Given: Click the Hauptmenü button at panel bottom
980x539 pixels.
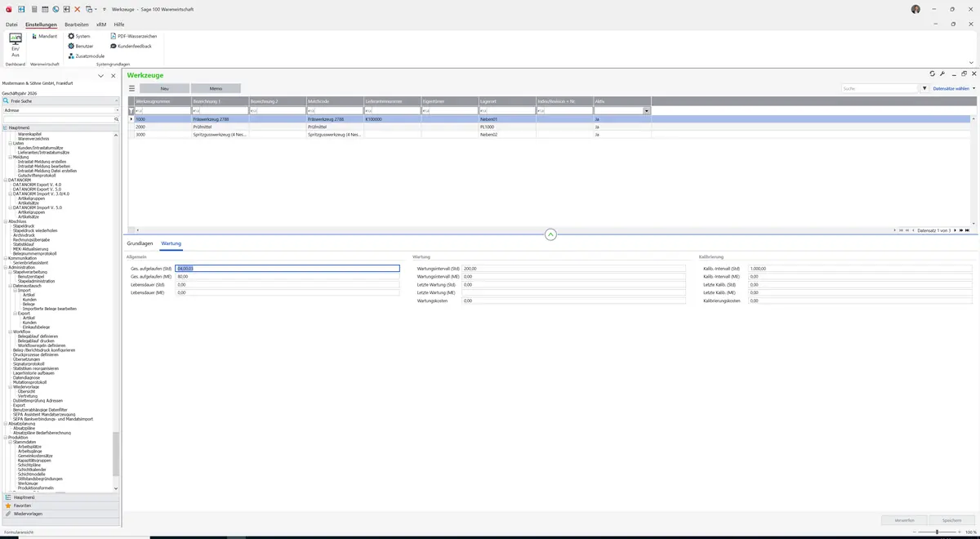Looking at the screenshot, I should 60,497.
